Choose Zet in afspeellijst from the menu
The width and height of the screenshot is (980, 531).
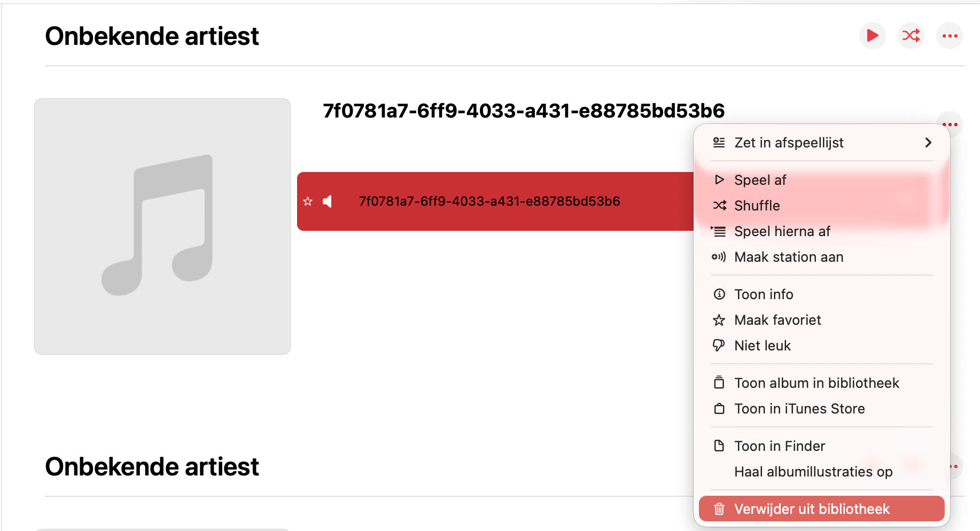(789, 143)
